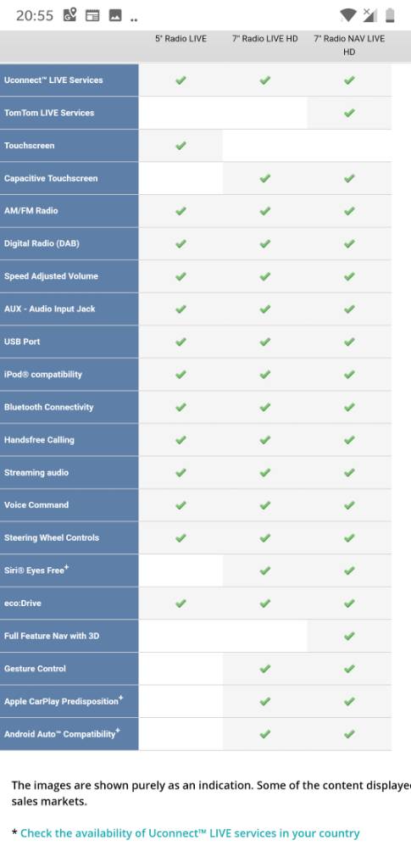The height and width of the screenshot is (868, 411).
Task: Tap the image notification icon in status bar
Action: click(115, 15)
